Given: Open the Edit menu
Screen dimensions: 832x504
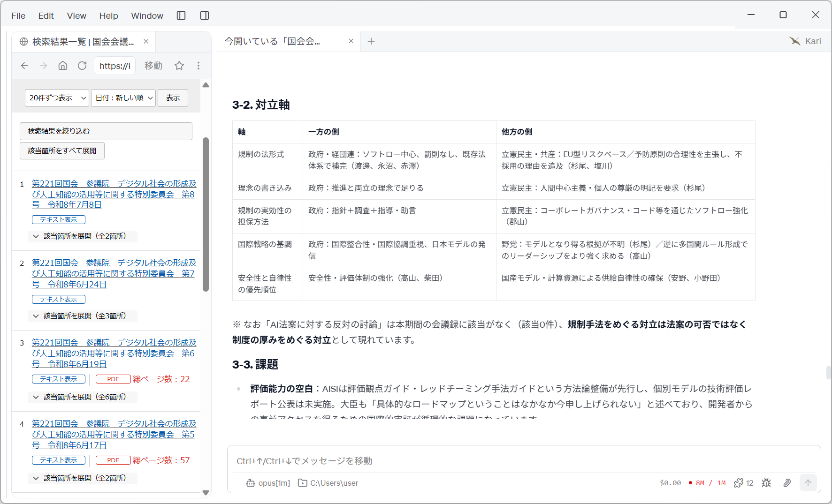Looking at the screenshot, I should 46,15.
